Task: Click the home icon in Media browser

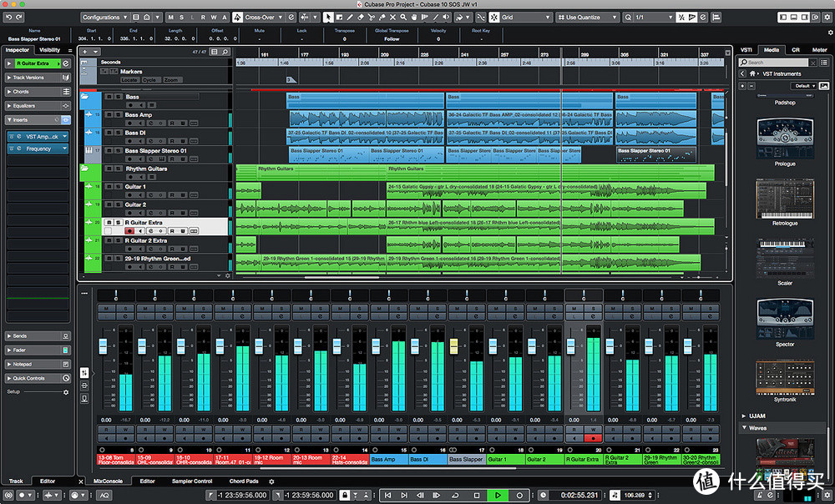Action: point(752,73)
